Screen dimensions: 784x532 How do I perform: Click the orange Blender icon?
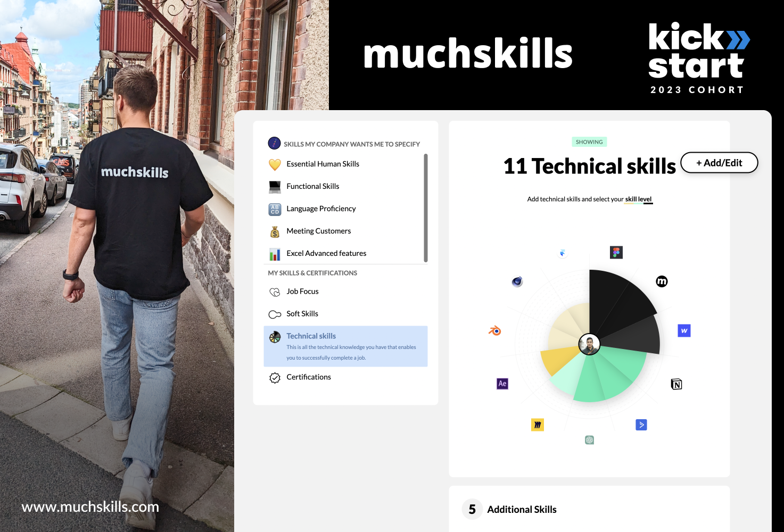[495, 331]
